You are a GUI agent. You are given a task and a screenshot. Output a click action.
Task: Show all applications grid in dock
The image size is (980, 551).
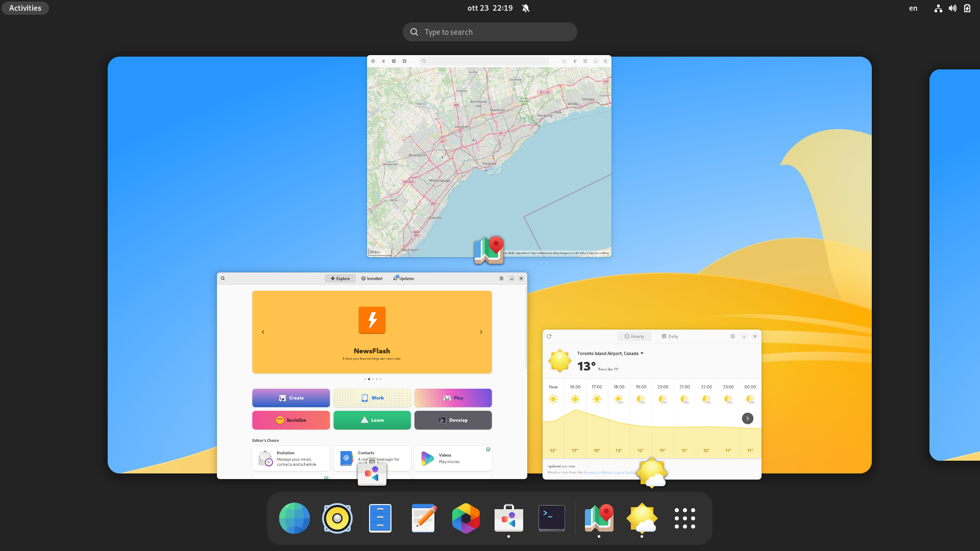point(685,518)
